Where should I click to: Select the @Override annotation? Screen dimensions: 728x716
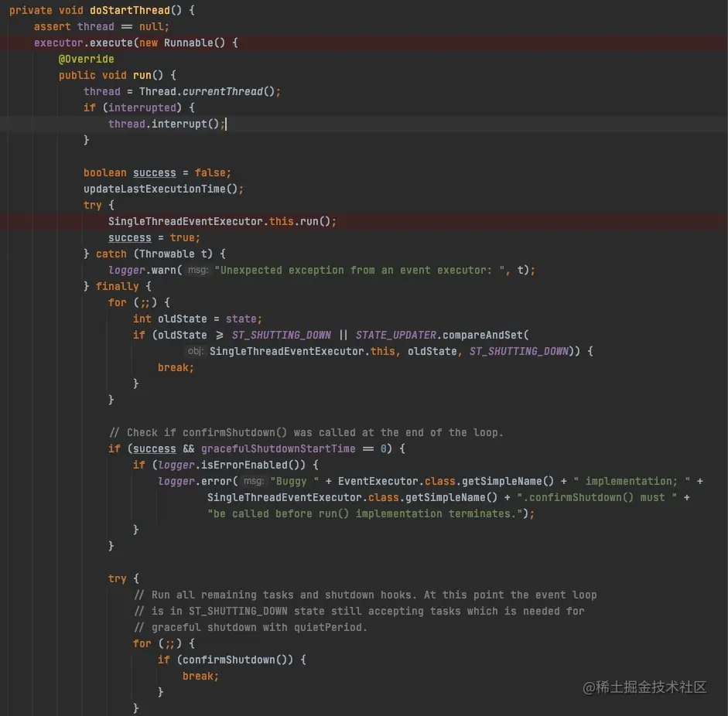[87, 58]
